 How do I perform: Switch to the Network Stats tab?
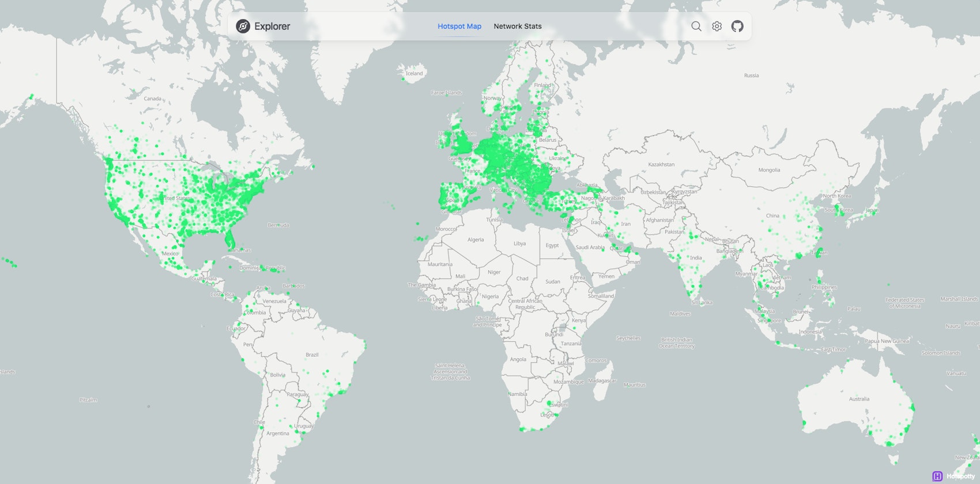517,26
